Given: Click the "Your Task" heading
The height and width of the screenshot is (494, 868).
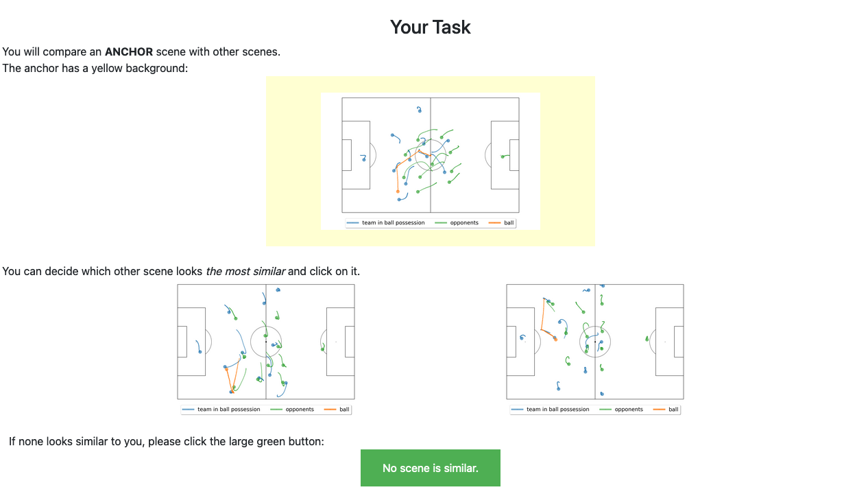Looking at the screenshot, I should click(x=430, y=27).
